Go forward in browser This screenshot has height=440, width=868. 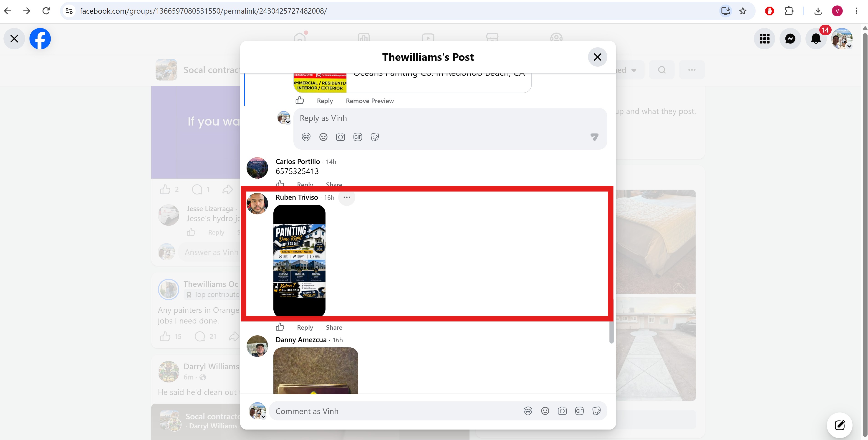pyautogui.click(x=27, y=11)
